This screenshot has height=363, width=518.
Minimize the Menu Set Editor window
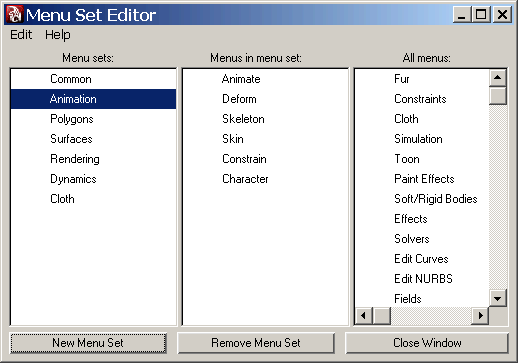tap(462, 15)
